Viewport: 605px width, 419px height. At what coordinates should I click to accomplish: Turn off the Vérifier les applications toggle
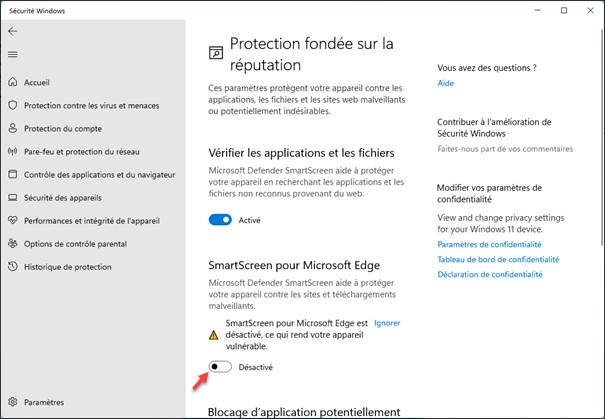click(220, 220)
